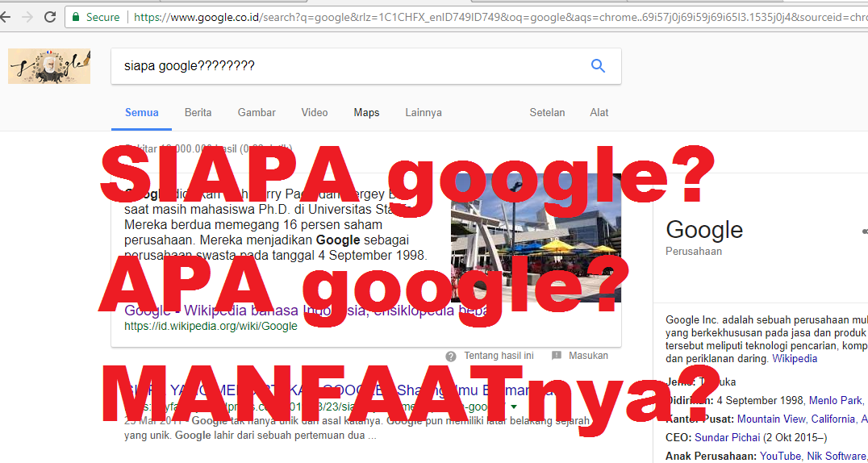The width and height of the screenshot is (868, 463).
Task: Click the browser back arrow
Action: pyautogui.click(x=5, y=17)
